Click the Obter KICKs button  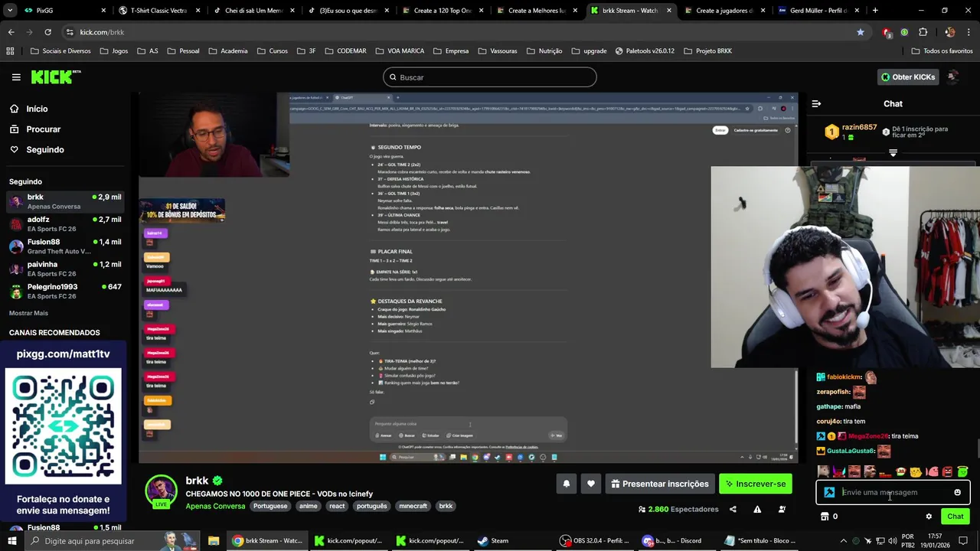(x=907, y=77)
